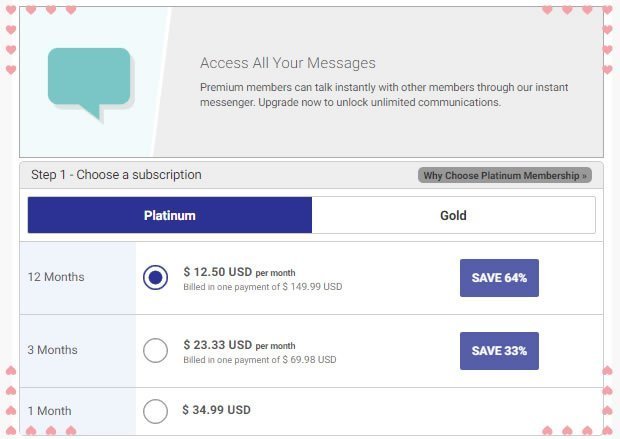Click Step 1 - Choose a subscription header
This screenshot has width=620, height=439.
click(116, 175)
